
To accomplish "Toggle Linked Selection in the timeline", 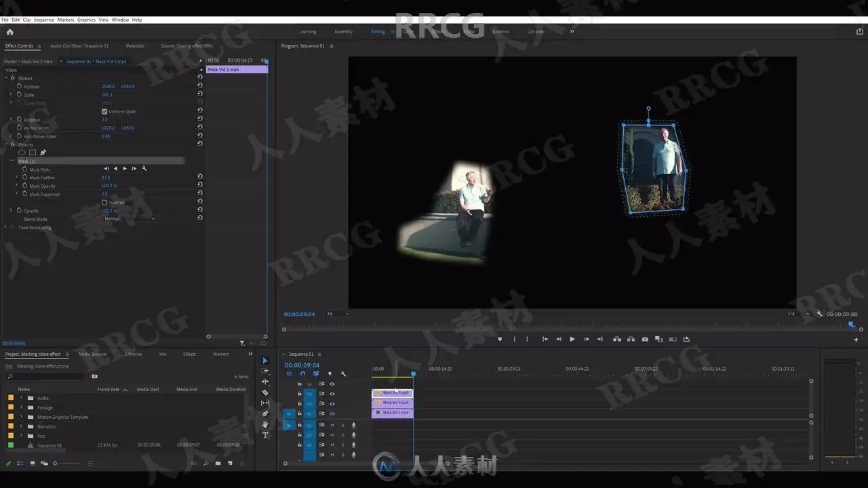I will (x=316, y=373).
